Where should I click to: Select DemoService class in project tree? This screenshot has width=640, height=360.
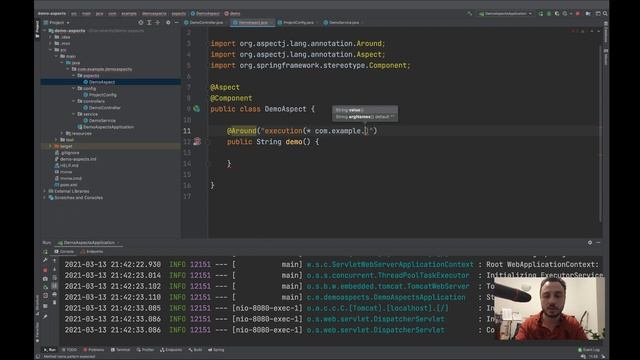pyautogui.click(x=102, y=120)
